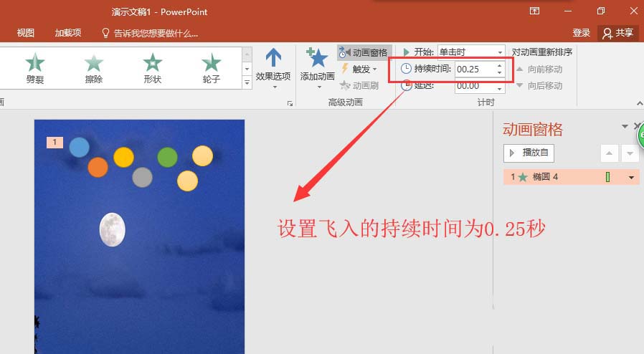Click the 添加动画 dropdown arrow

coord(319,87)
